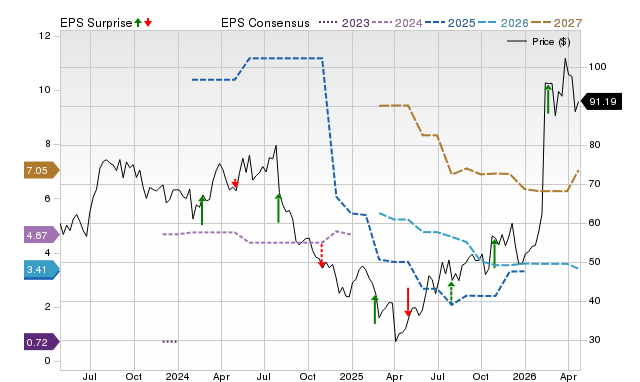Click the 2024 EPS consensus legend entry
The image size is (640, 382).
pyautogui.click(x=397, y=23)
